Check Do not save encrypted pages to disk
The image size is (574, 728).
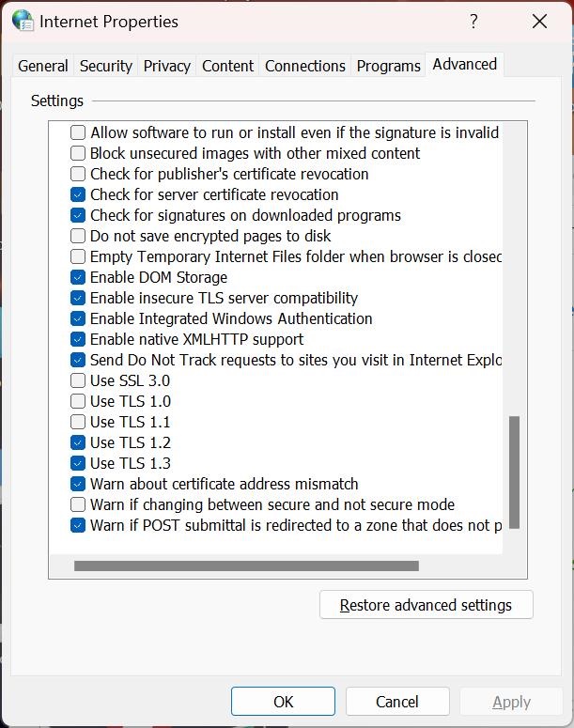pos(78,236)
